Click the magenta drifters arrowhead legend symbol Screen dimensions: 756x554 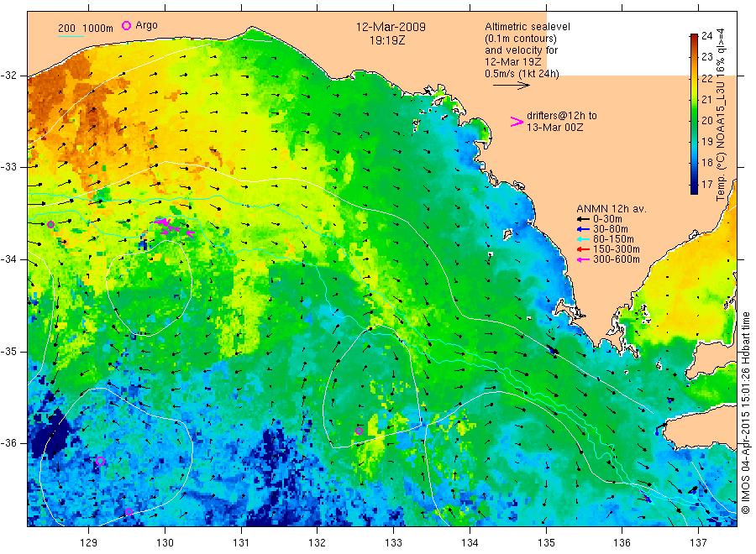pyautogui.click(x=517, y=122)
